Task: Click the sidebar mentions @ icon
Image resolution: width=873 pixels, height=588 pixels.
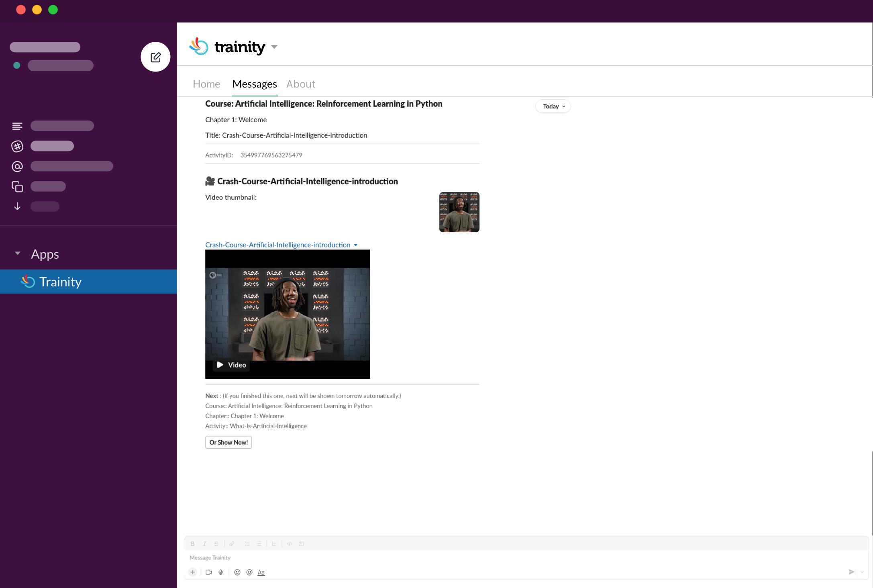Action: pyautogui.click(x=17, y=166)
